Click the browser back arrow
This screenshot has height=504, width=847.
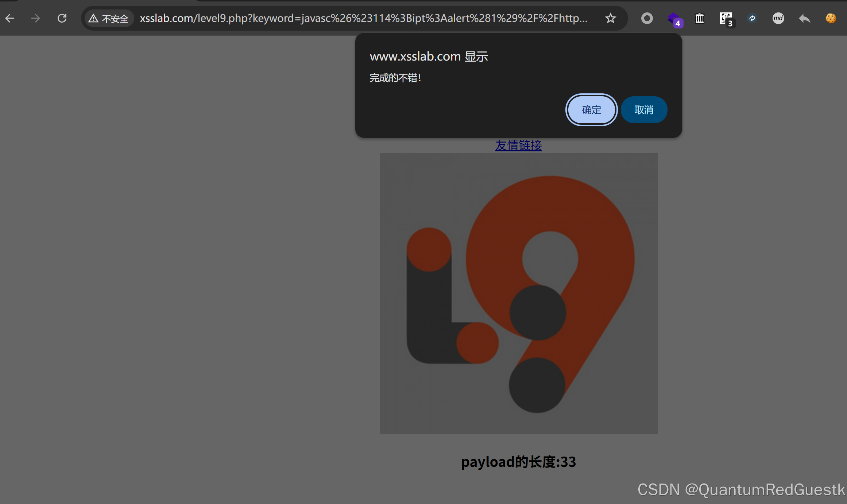coord(10,18)
